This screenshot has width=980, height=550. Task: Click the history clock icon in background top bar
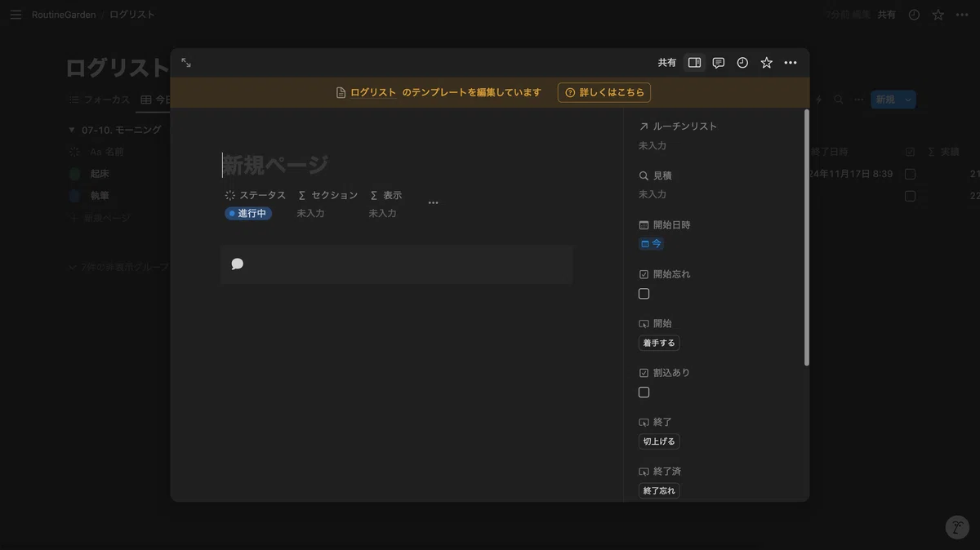click(914, 15)
